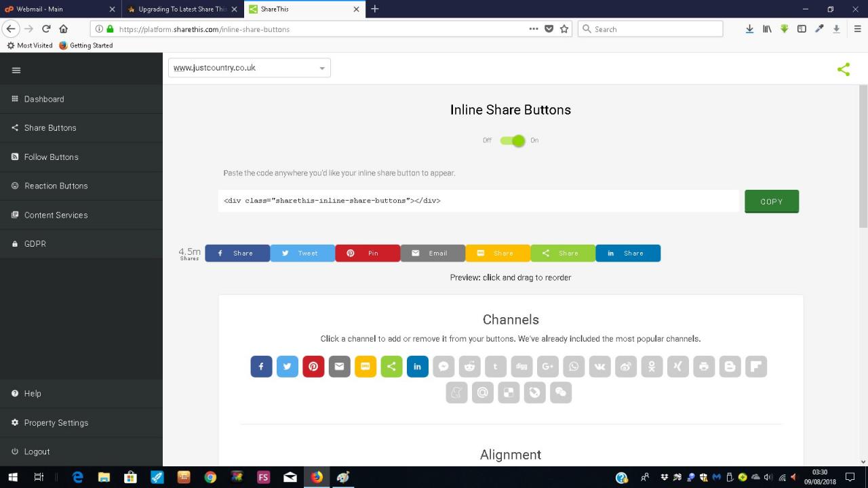
Task: Open Property Settings in the sidebar
Action: [x=81, y=423]
